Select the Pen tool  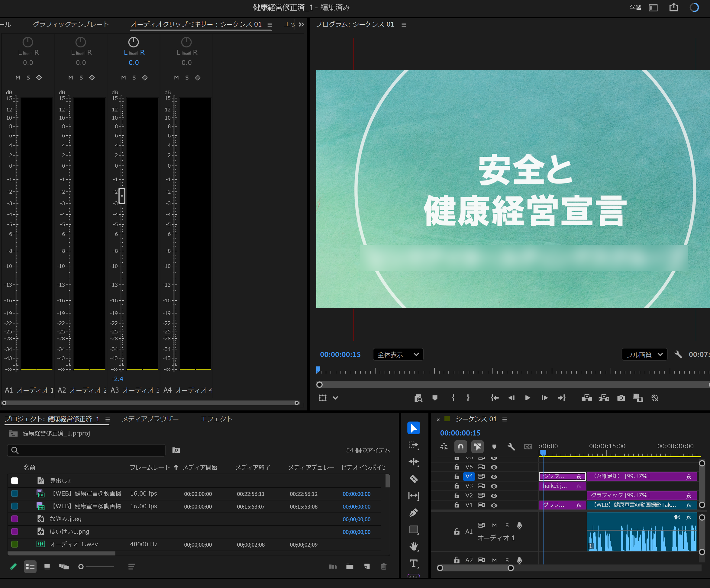(x=414, y=512)
